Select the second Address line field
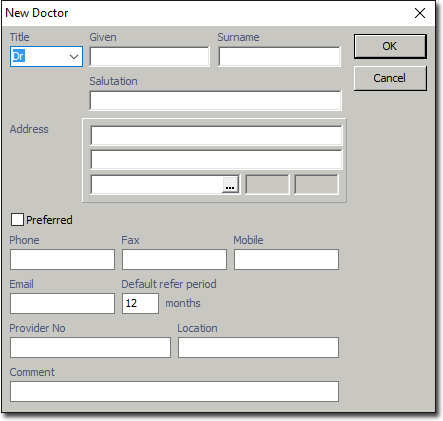The width and height of the screenshot is (443, 421). 216,159
